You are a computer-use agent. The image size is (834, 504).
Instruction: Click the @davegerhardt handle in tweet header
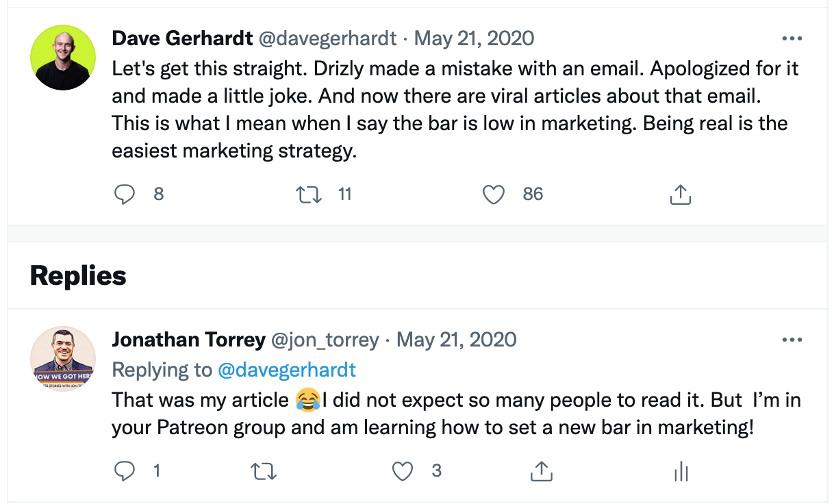click(x=327, y=38)
